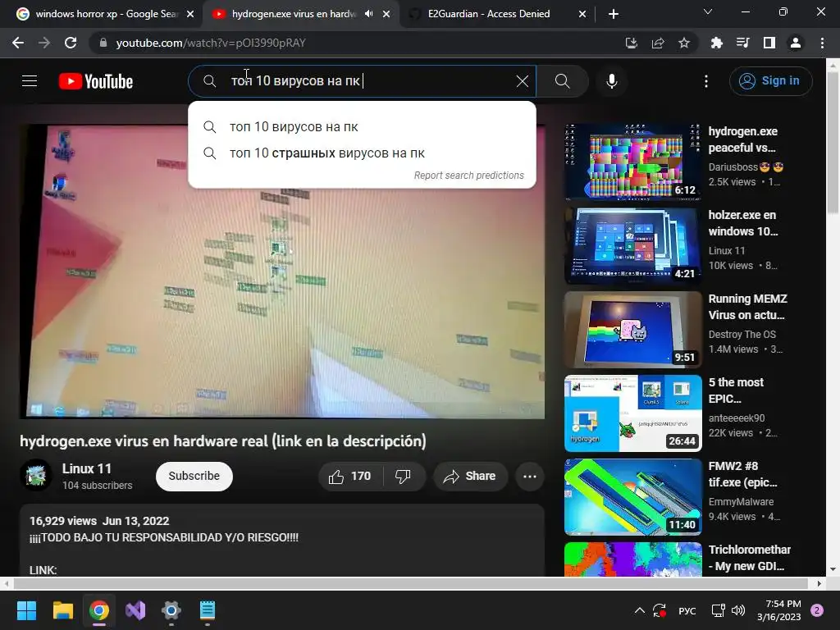Open the Linux 11 channel name link
The height and width of the screenshot is (630, 840).
coord(87,468)
